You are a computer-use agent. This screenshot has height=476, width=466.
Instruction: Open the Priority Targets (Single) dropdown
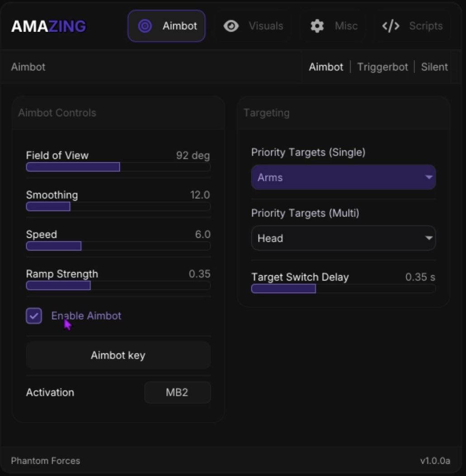(344, 177)
